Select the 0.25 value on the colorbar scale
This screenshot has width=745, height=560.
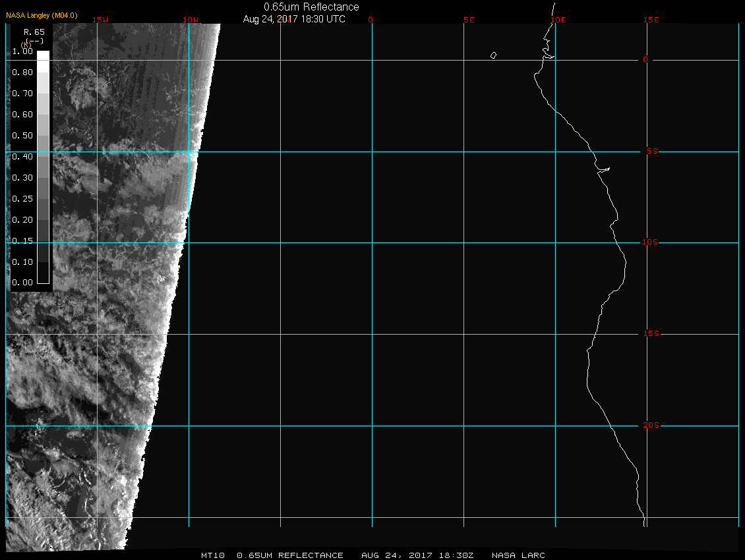pyautogui.click(x=43, y=198)
